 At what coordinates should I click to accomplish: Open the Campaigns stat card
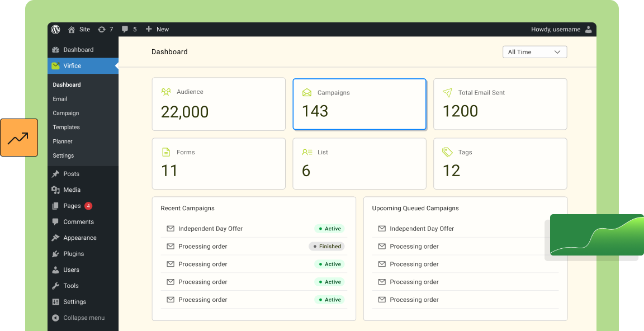(359, 104)
